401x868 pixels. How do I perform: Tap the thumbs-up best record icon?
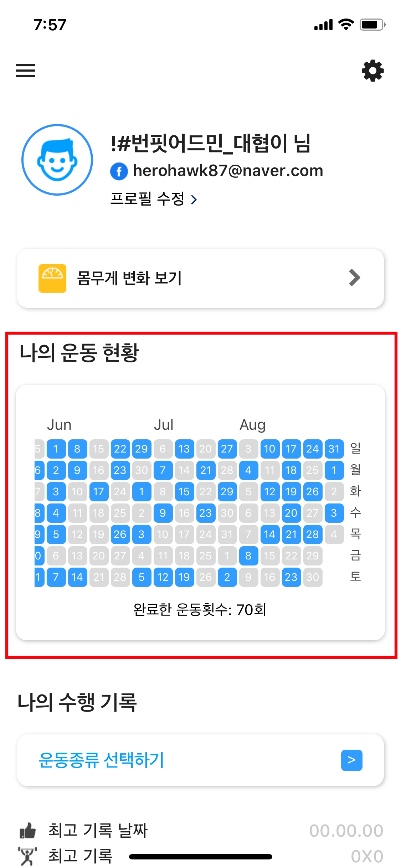[28, 830]
